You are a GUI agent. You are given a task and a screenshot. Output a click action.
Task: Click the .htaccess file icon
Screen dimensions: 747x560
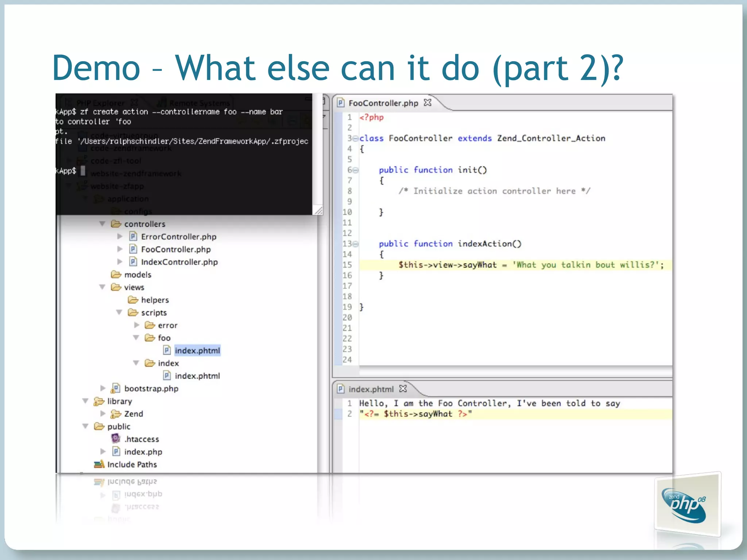click(116, 439)
